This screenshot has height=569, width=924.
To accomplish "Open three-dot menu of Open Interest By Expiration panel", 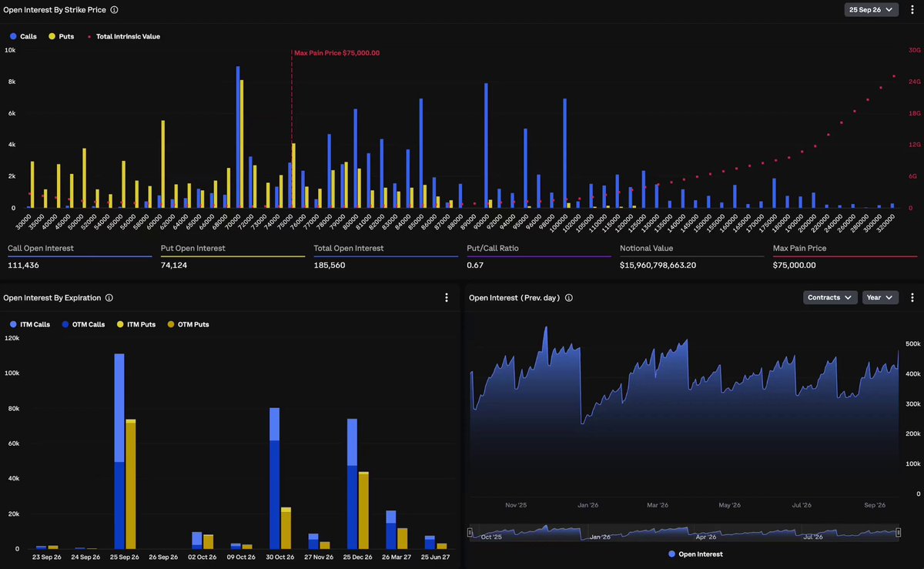I will tap(447, 298).
